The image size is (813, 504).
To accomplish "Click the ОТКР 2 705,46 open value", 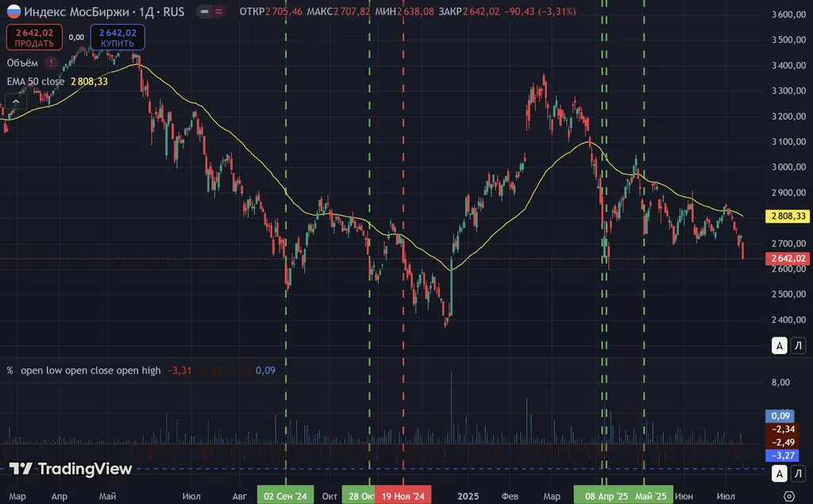I will 271,11.
